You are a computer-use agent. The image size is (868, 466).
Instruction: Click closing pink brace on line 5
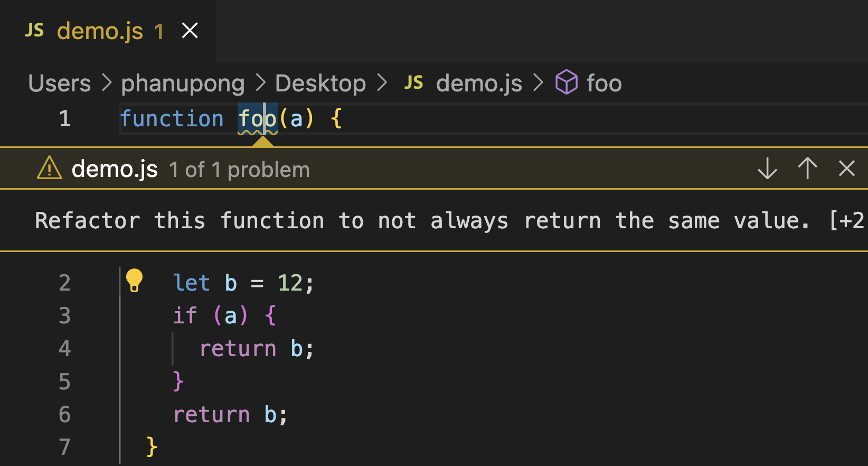[x=178, y=381]
